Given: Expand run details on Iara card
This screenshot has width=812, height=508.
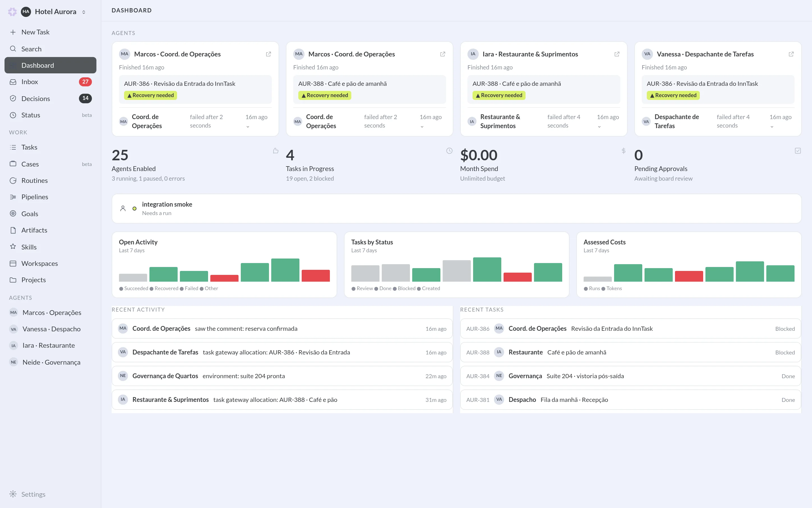Looking at the screenshot, I should click(x=599, y=127).
